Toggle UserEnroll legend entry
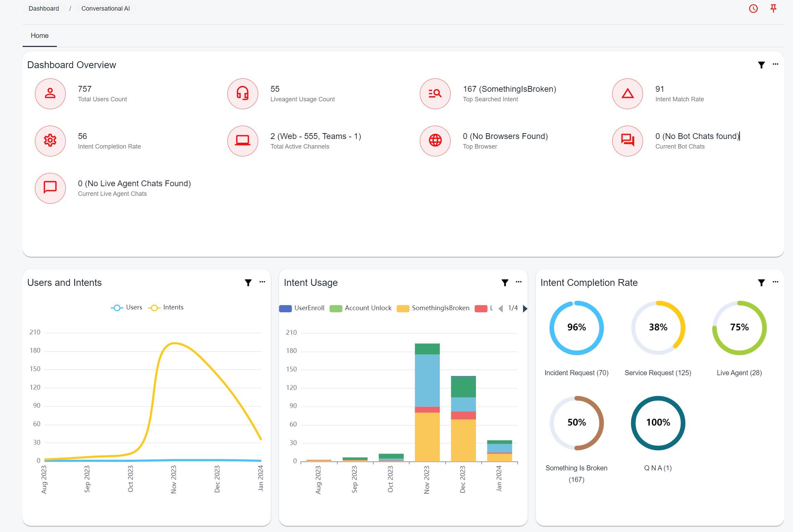Image resolution: width=793 pixels, height=532 pixels. pos(302,308)
